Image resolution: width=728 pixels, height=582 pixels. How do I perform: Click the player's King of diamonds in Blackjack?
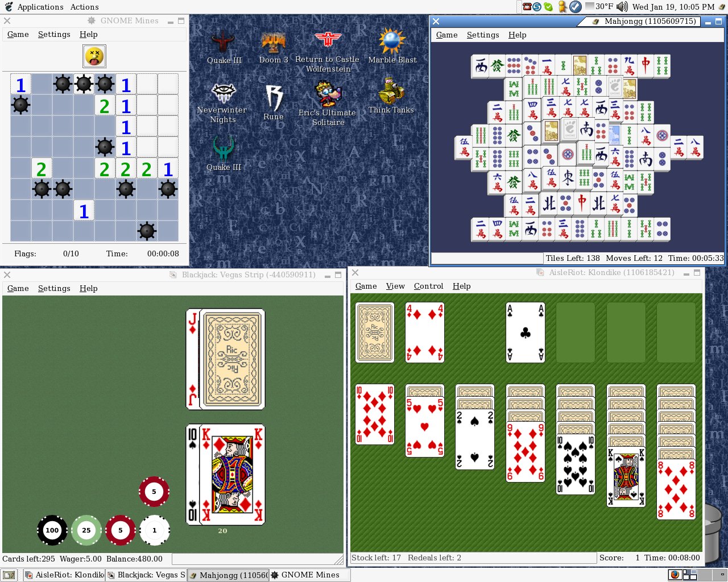point(232,475)
